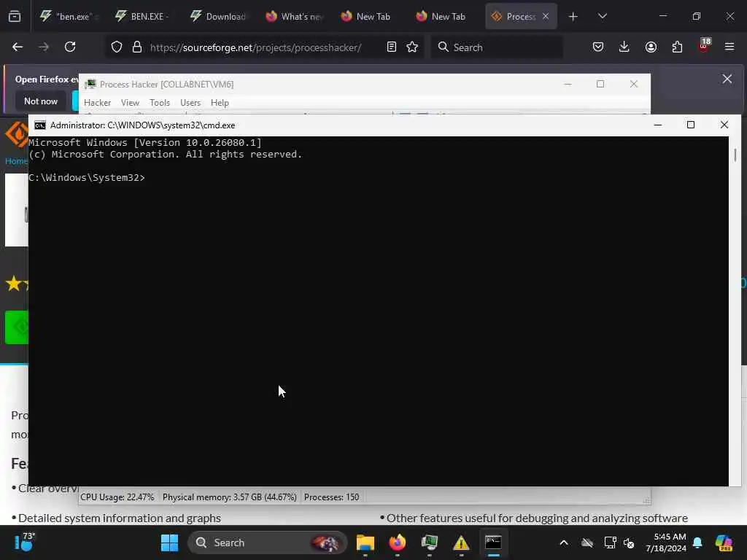Open the tracking protection shield icon

click(117, 47)
